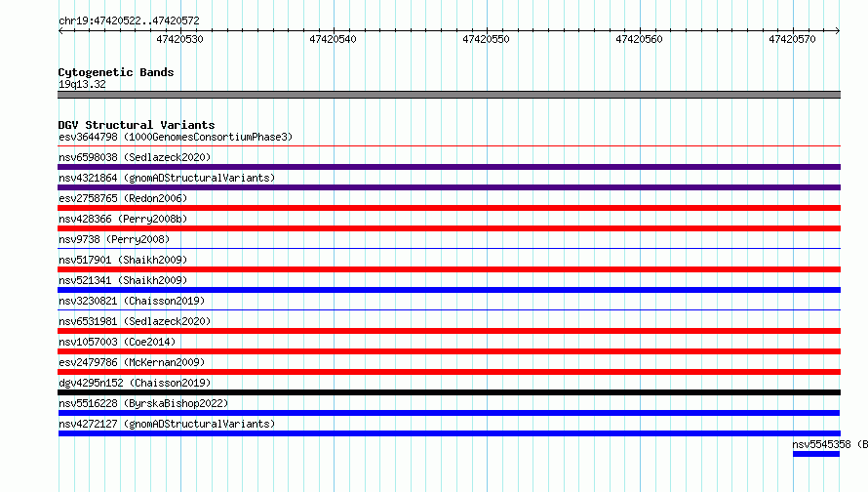Screen dimensions: 868x492
Task: Click the Cytogenetic Bands track title
Action: tap(116, 72)
